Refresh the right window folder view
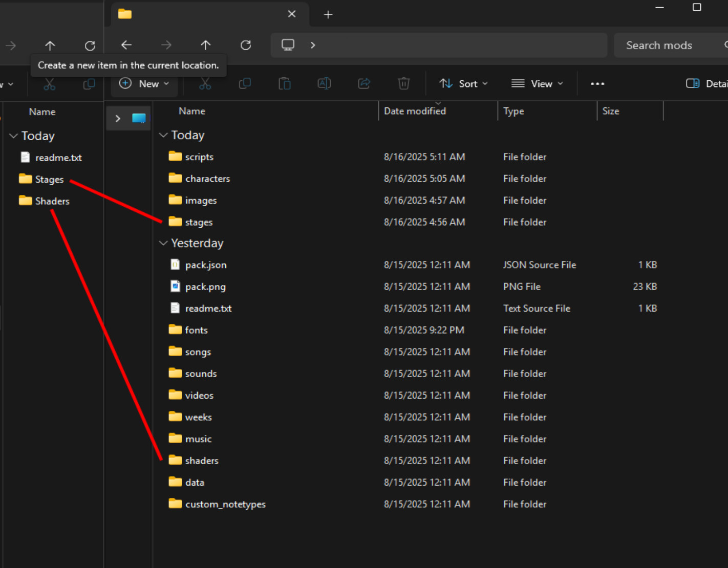This screenshot has width=728, height=568. [246, 45]
